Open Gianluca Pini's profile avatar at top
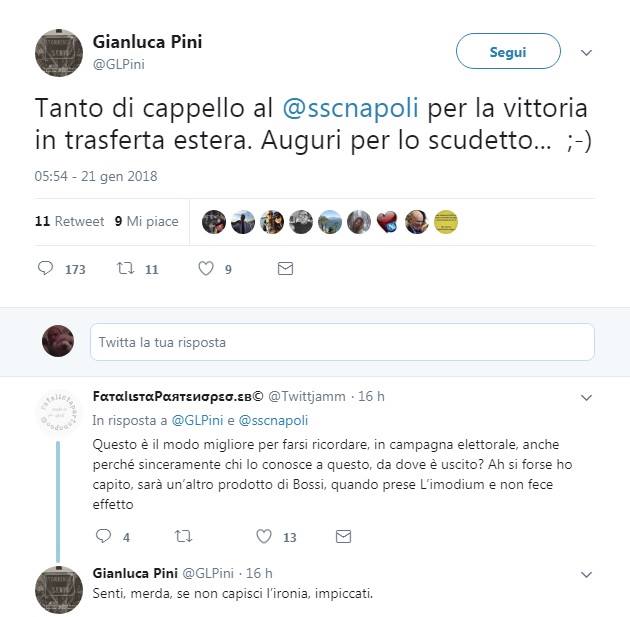The image size is (630, 617). pos(59,53)
